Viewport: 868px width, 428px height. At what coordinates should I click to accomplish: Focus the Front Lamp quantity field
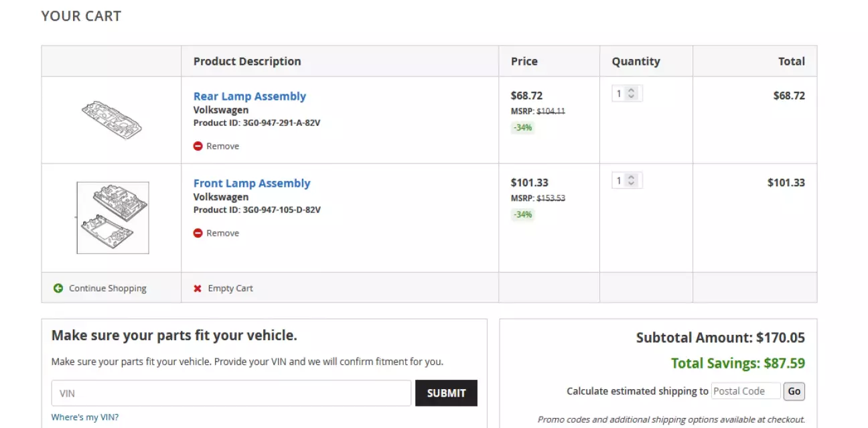pyautogui.click(x=620, y=181)
